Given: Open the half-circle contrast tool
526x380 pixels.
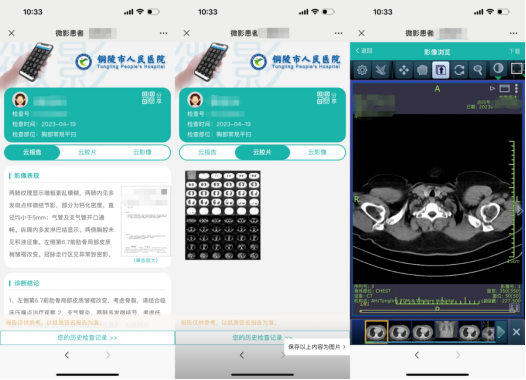Looking at the screenshot, I should coord(498,69).
